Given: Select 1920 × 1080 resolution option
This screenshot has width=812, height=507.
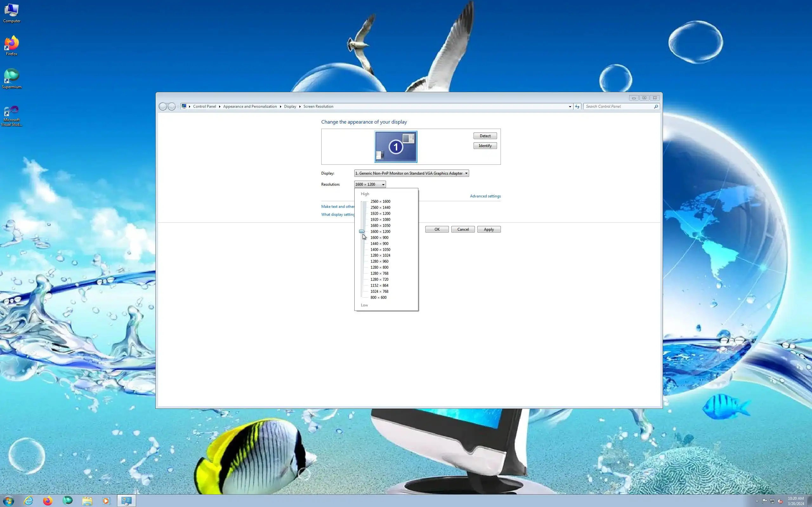Looking at the screenshot, I should tap(380, 219).
